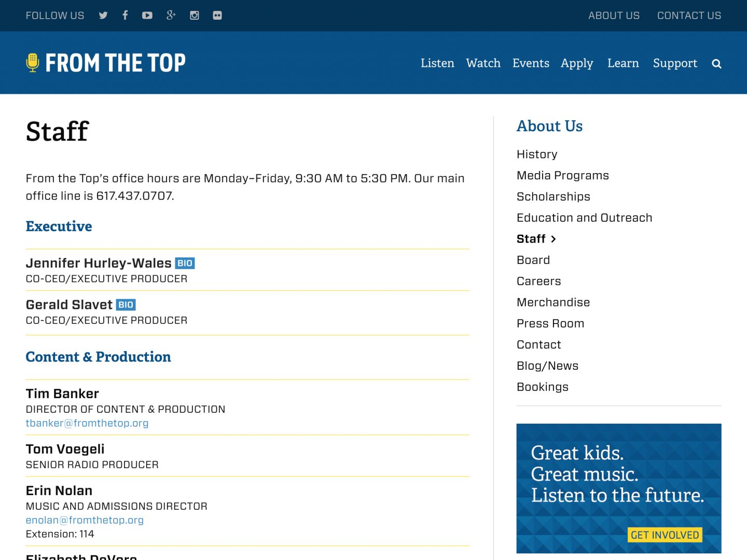Open the Google Plus social icon
Screen dimensions: 747x560
171,15
